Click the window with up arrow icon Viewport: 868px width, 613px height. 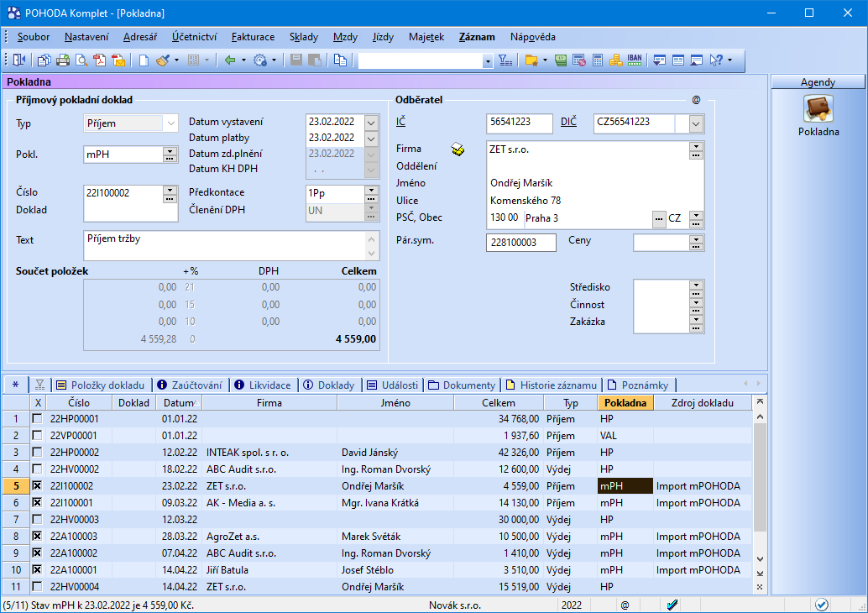(697, 60)
